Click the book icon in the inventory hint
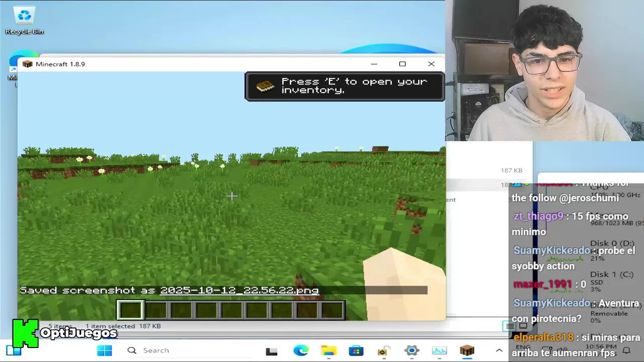This screenshot has width=644, height=362. 265,86
